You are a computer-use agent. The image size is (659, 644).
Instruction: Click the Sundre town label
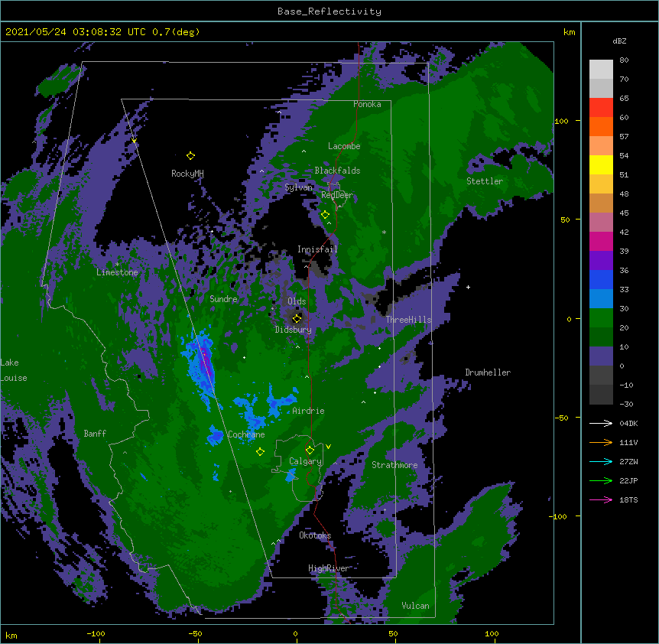[223, 299]
